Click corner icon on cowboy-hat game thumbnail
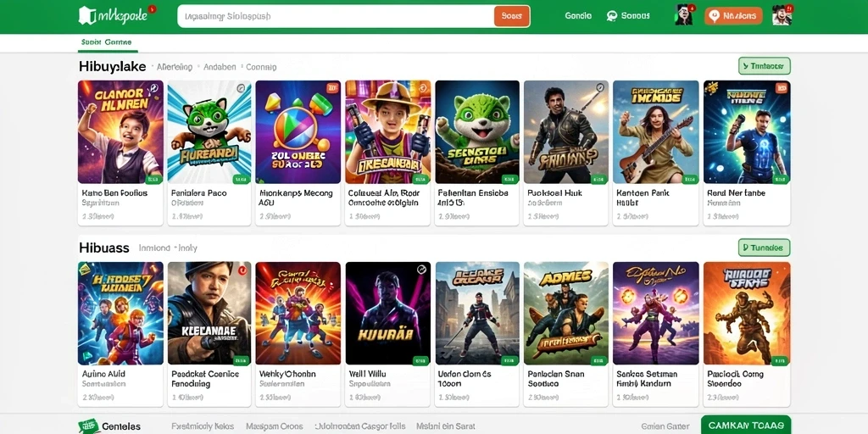 422,87
